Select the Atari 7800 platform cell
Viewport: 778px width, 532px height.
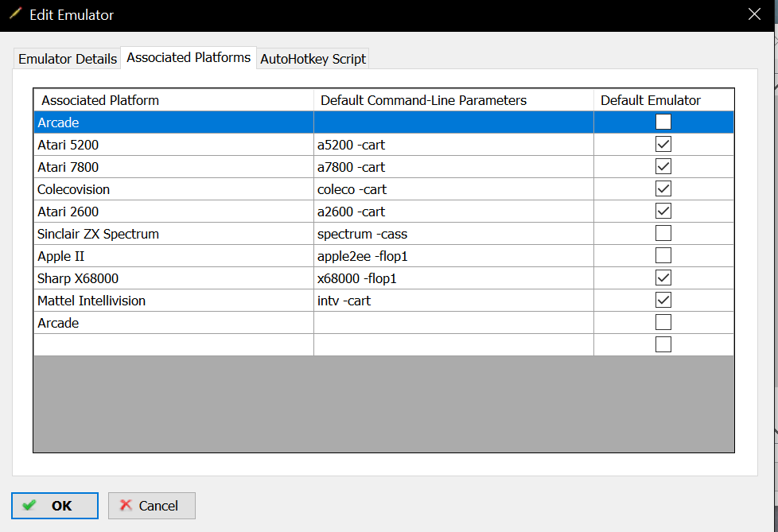tap(173, 167)
